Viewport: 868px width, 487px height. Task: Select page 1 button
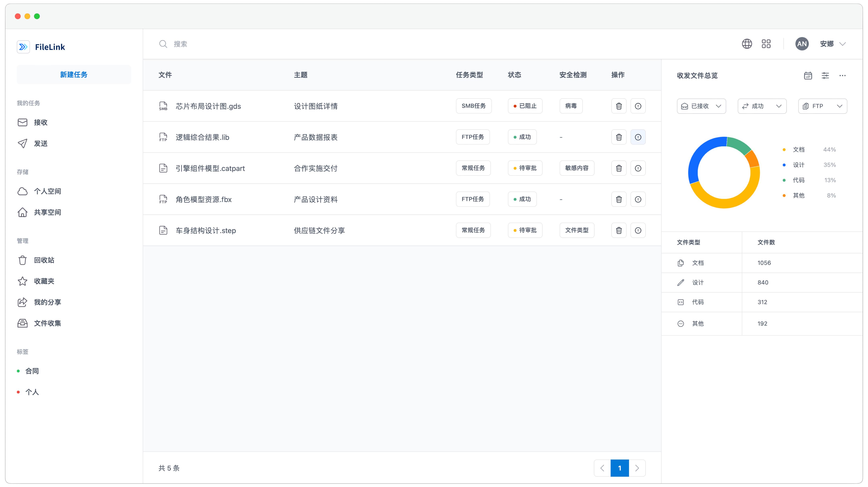(620, 468)
